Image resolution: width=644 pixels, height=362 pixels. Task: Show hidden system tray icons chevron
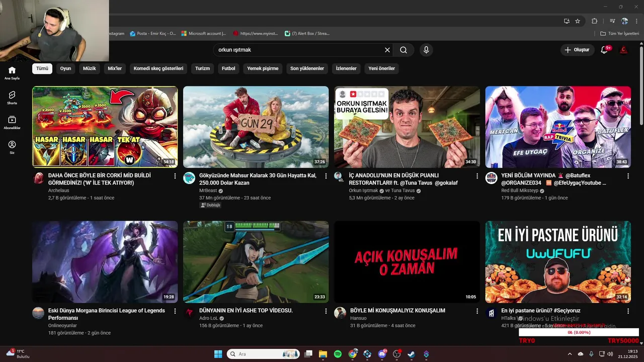point(570,354)
